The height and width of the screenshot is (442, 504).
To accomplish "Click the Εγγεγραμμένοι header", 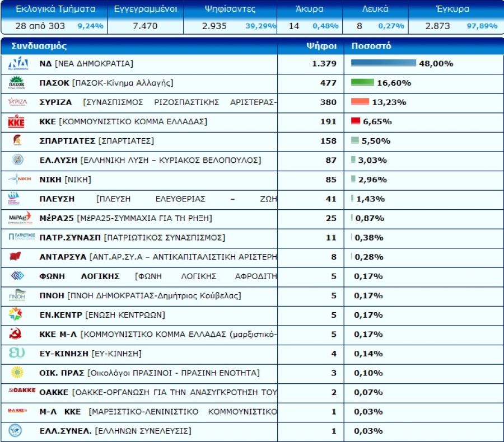I will click(x=146, y=9).
